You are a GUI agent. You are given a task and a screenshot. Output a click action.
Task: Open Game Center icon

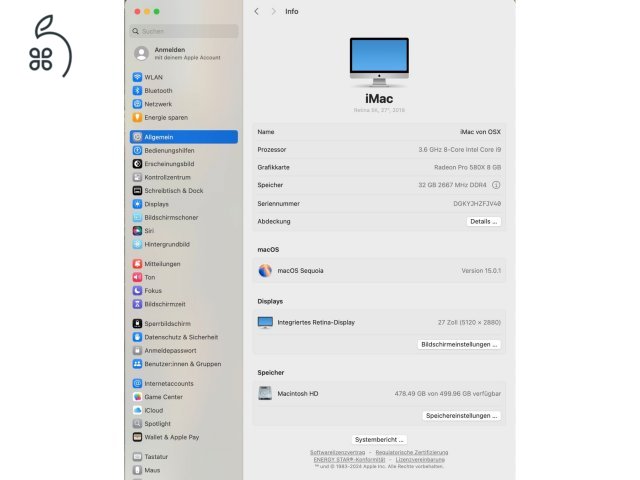[x=138, y=397]
